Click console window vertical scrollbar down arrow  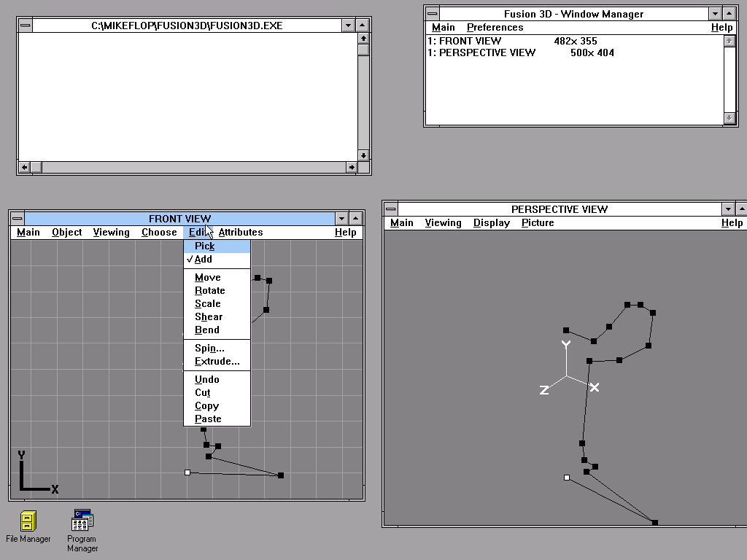point(363,155)
